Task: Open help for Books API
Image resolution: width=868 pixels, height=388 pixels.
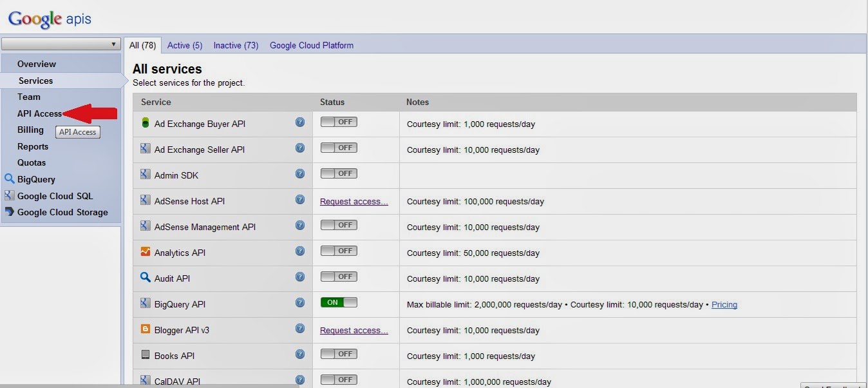Action: point(300,354)
